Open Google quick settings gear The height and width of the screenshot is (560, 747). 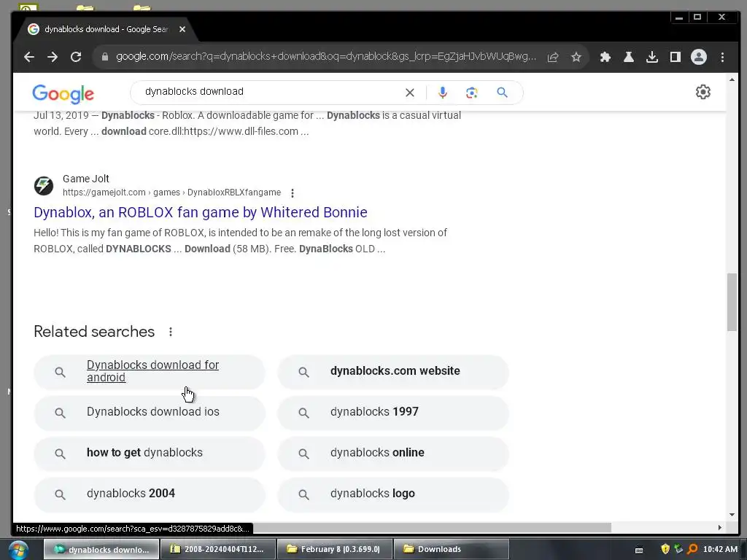[x=703, y=92]
